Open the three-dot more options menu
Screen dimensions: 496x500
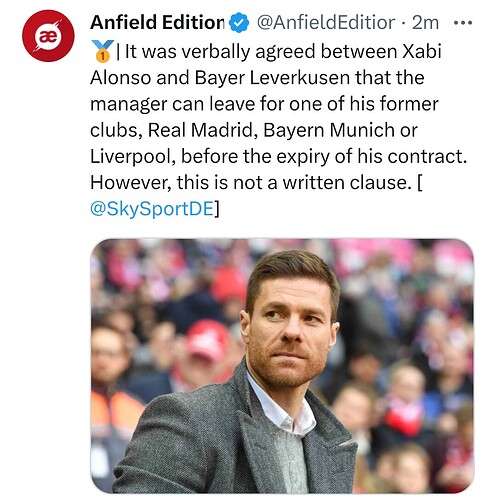click(463, 23)
